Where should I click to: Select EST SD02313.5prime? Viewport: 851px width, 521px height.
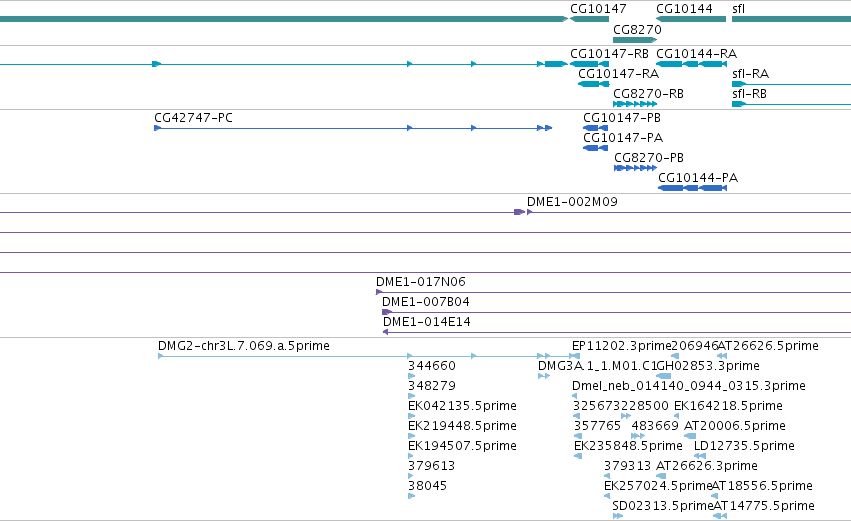(x=663, y=507)
